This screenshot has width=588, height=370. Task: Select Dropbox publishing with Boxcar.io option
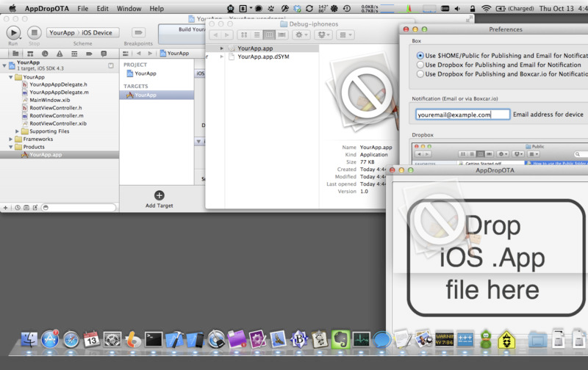pos(420,73)
